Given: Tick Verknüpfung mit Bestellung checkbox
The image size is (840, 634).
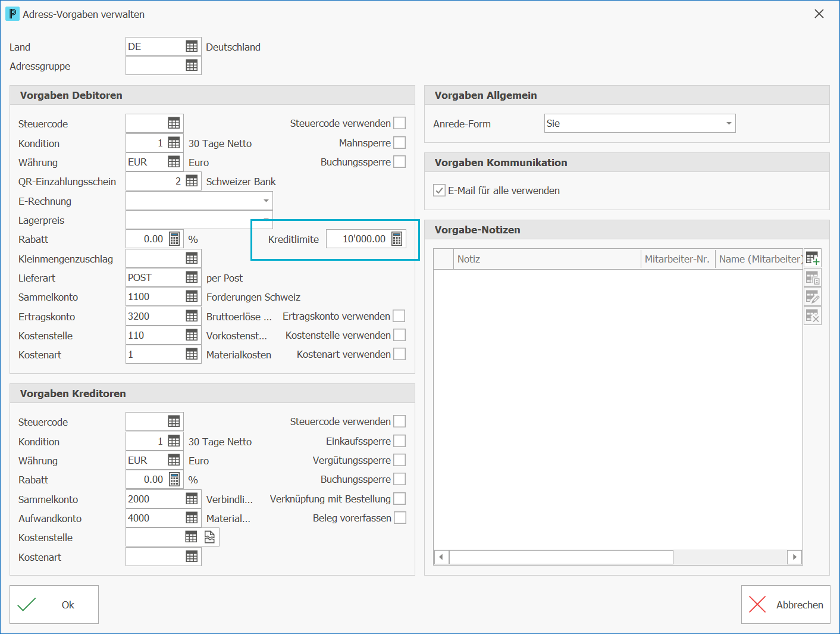Looking at the screenshot, I should [400, 499].
